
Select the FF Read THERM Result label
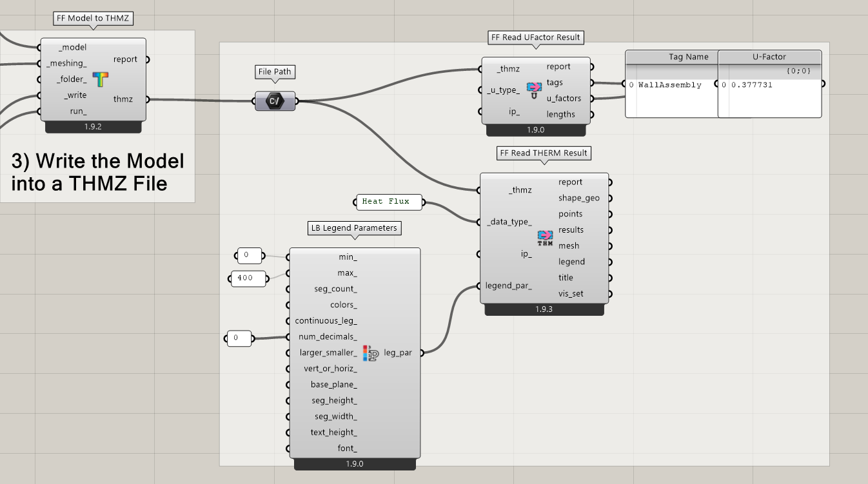point(544,153)
